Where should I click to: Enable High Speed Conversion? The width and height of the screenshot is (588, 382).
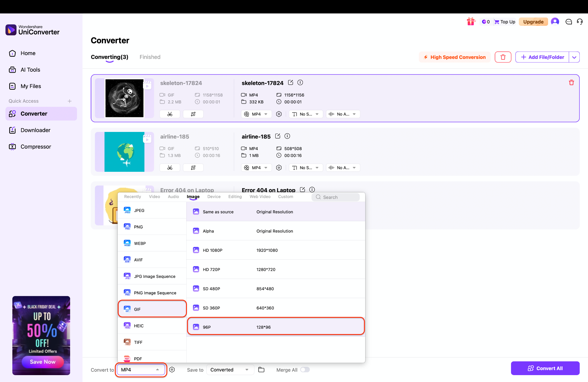click(455, 57)
